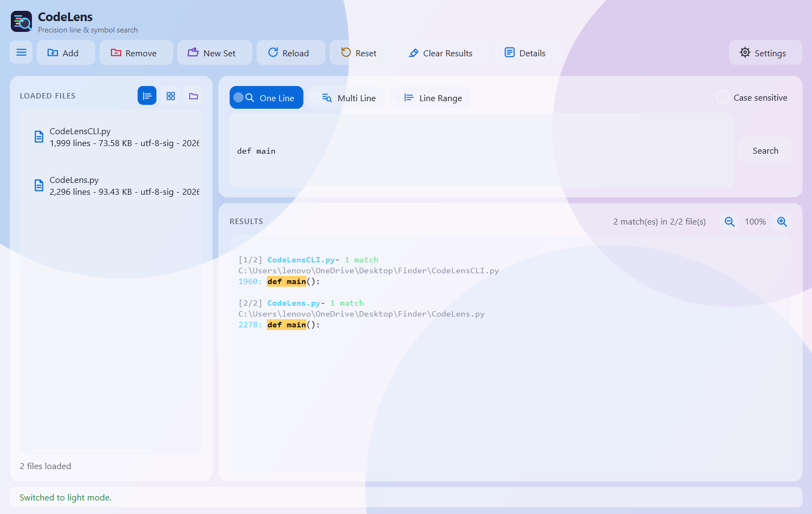Click the horizontal scrollbar in the loaded files list

tap(89, 450)
